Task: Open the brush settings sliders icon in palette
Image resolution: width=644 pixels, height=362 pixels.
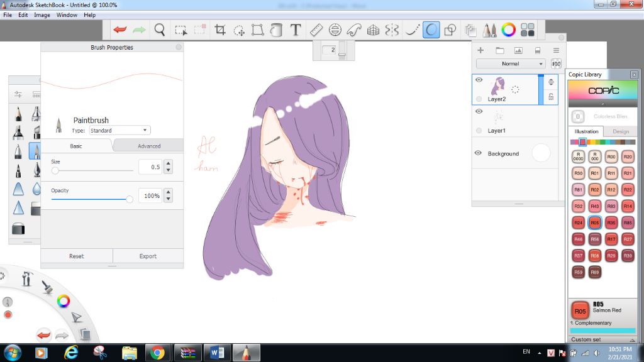Action: point(18,94)
